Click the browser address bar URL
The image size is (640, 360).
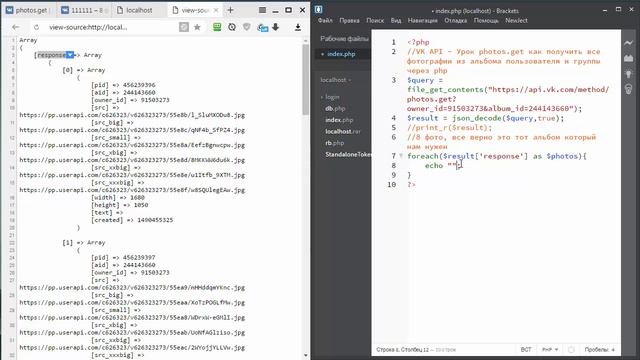88,27
